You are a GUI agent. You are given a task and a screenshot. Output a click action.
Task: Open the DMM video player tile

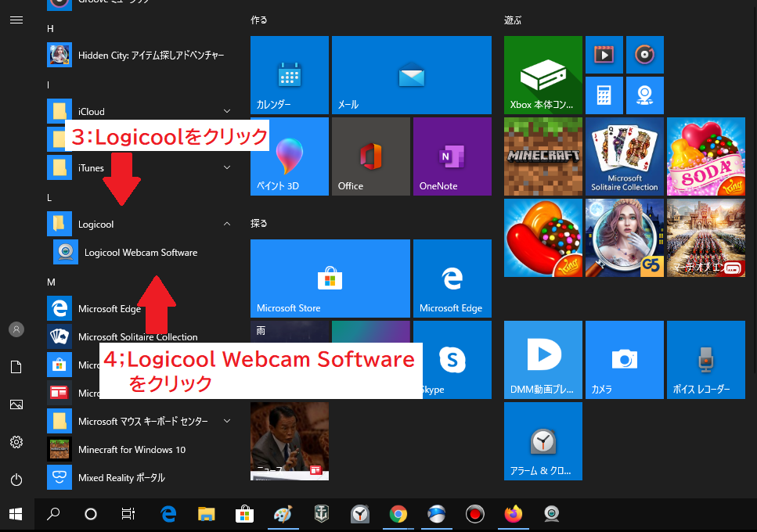543,360
